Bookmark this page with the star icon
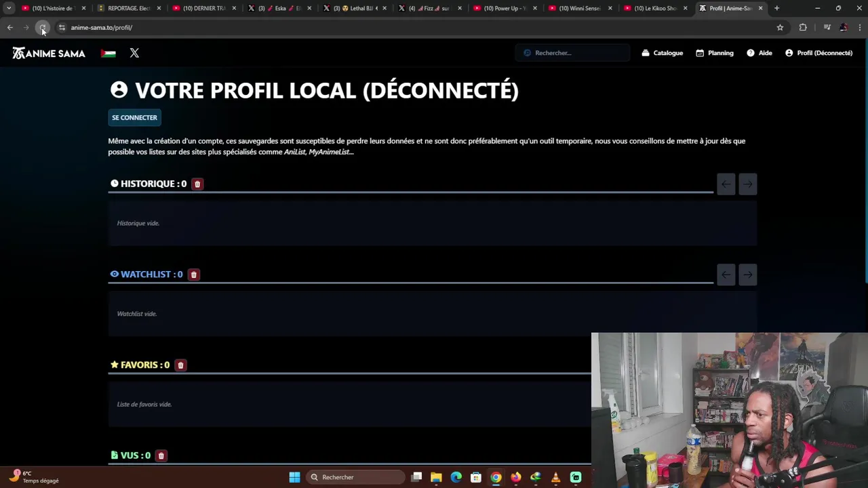 pyautogui.click(x=780, y=28)
